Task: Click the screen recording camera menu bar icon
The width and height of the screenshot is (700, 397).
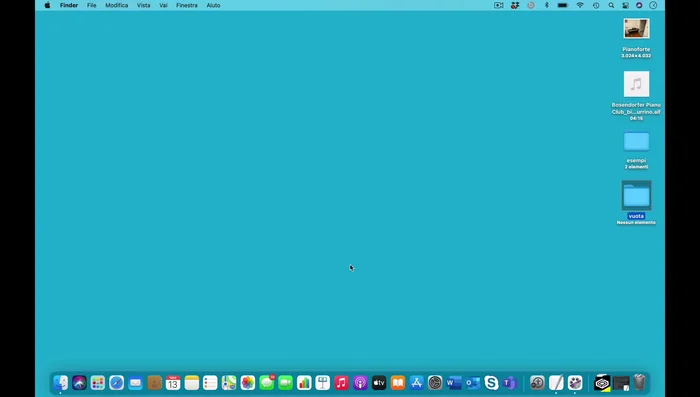Action: coord(499,5)
